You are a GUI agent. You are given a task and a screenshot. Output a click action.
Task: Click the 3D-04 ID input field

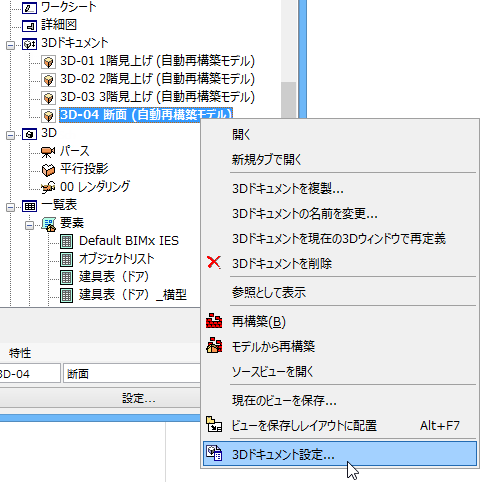pyautogui.click(x=30, y=373)
